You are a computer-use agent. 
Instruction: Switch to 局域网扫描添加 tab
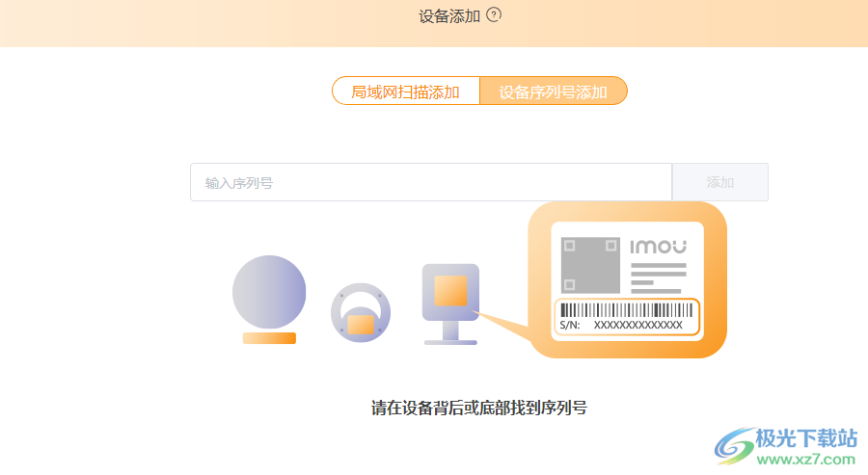click(406, 92)
